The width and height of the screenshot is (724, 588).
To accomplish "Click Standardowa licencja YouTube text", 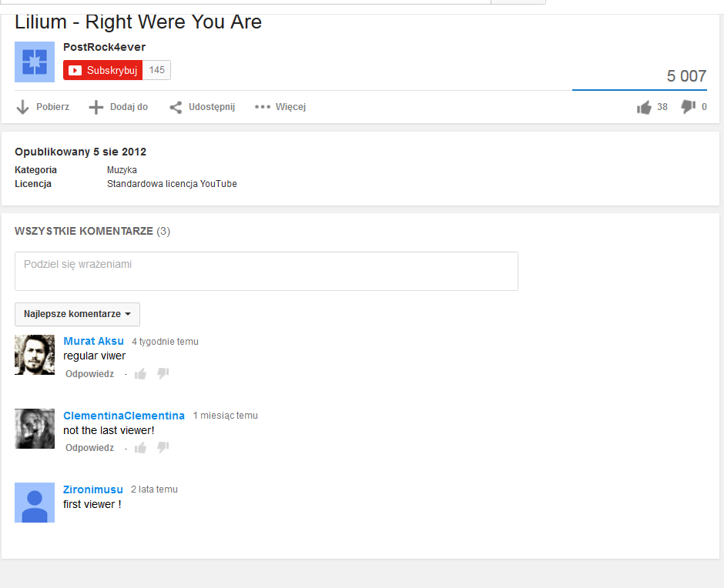I will [172, 184].
